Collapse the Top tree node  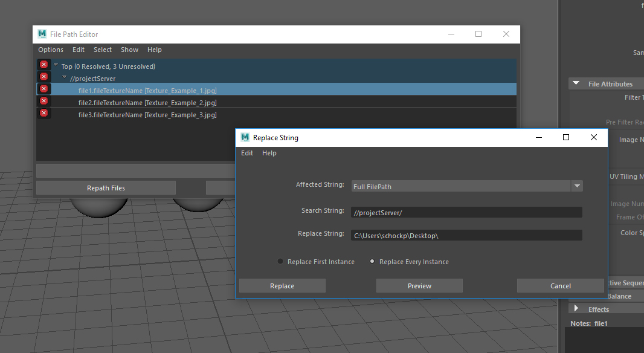coord(56,64)
